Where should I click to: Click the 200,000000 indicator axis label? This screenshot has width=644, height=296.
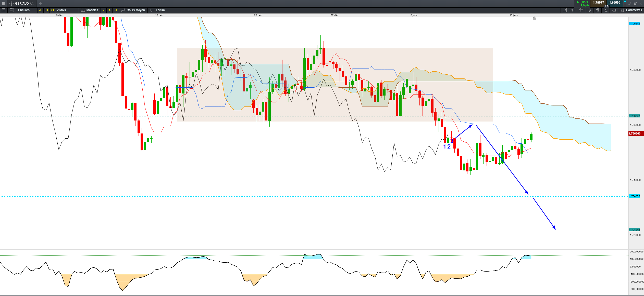click(637, 251)
